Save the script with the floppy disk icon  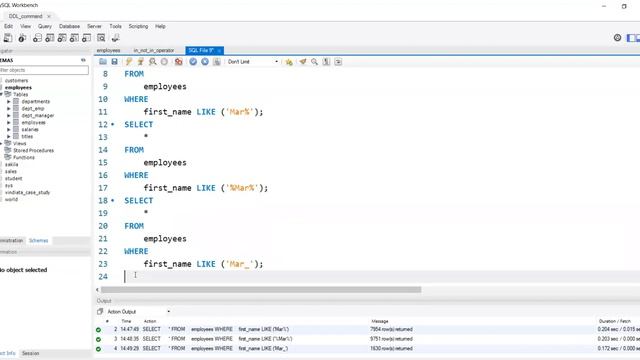pyautogui.click(x=115, y=62)
